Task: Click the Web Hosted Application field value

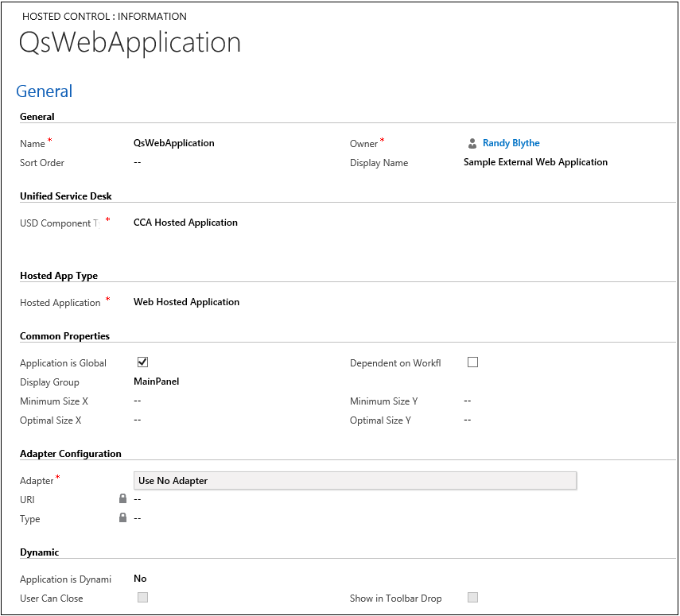Action: (x=186, y=302)
